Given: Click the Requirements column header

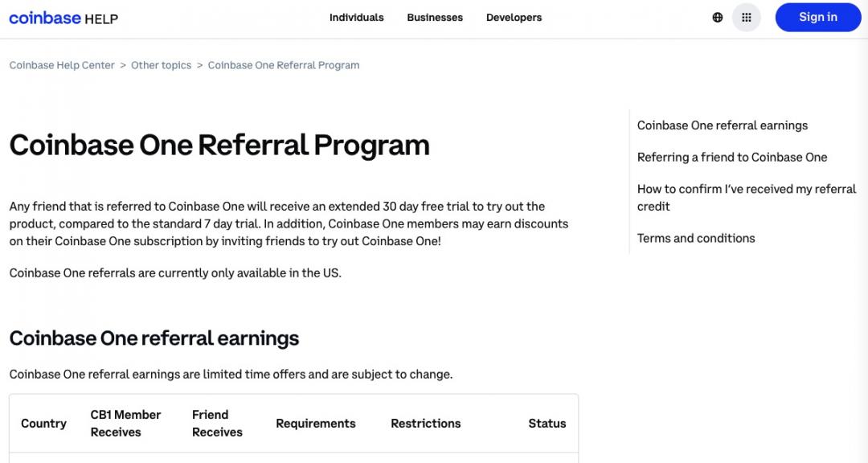Looking at the screenshot, I should point(315,423).
